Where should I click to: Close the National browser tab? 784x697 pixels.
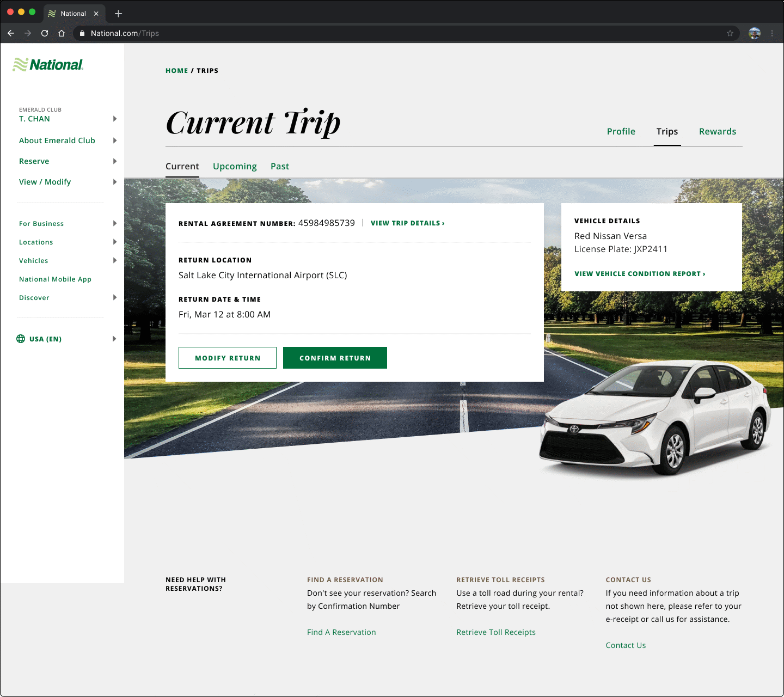(x=96, y=13)
